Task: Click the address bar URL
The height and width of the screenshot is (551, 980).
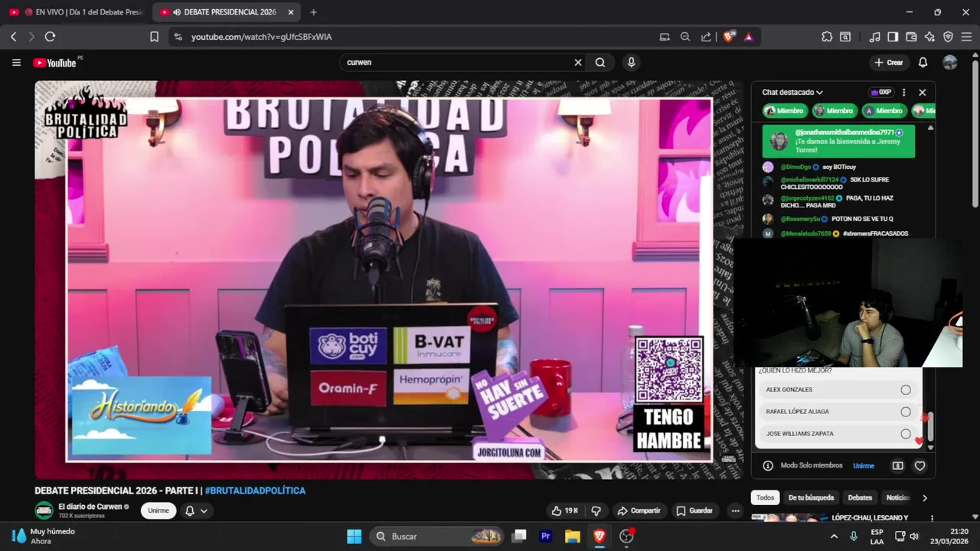Action: 261,37
